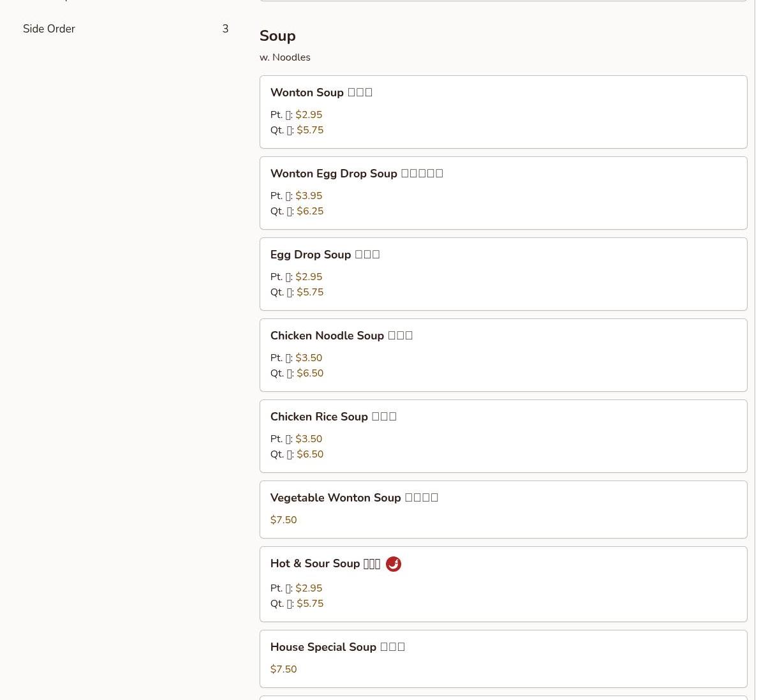This screenshot has width=768, height=700.
Task: Click Wonton Egg Drop Soup $6.25 price
Action: (x=310, y=211)
